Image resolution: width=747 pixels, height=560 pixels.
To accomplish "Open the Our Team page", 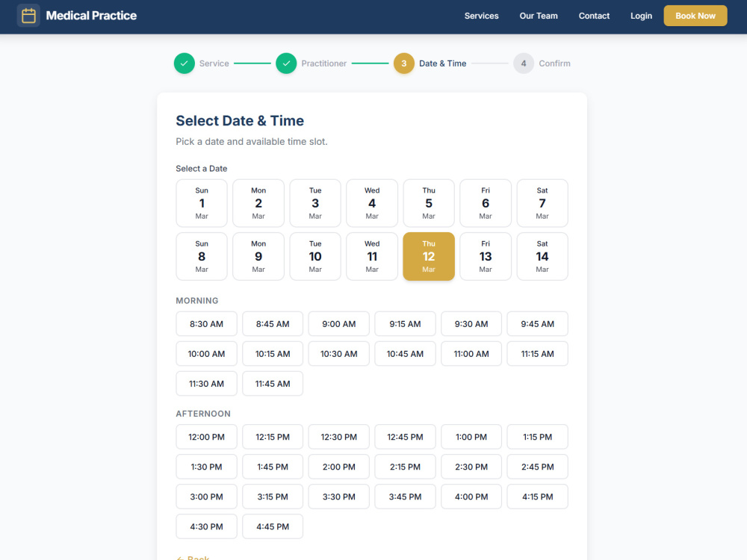I will click(x=539, y=16).
